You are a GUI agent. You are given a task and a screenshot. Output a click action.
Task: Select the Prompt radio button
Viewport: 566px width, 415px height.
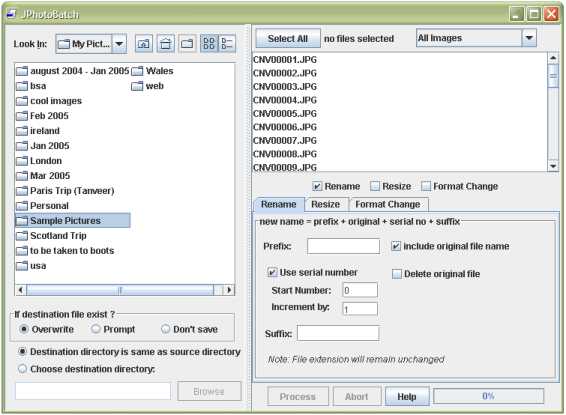pos(96,329)
